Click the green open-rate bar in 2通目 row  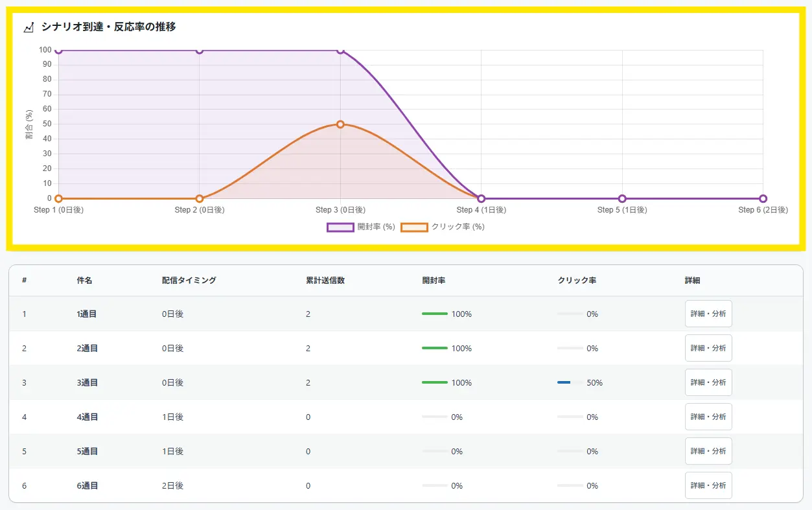(435, 348)
